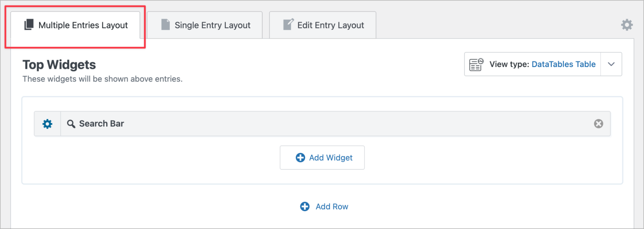Click the Add Widget button
The image size is (644, 229).
[322, 158]
